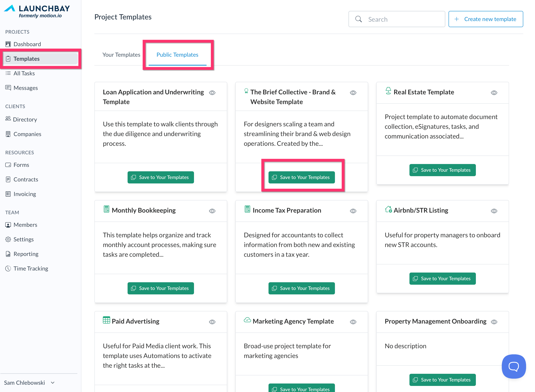Click the Create new template button
This screenshot has height=392, width=535.
pyautogui.click(x=485, y=19)
